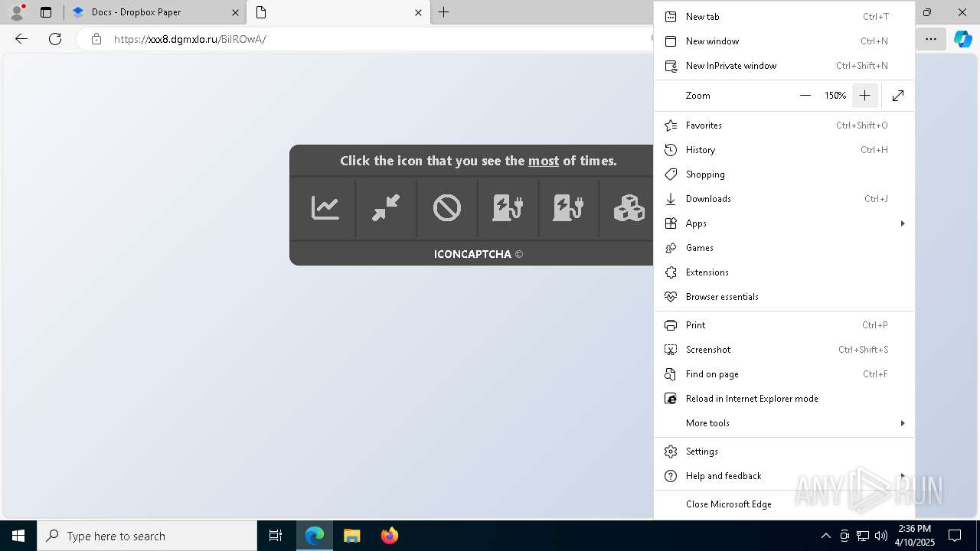Switch to Docs - Dropbox Paper tab
Screen dimensions: 980x551
coord(154,12)
